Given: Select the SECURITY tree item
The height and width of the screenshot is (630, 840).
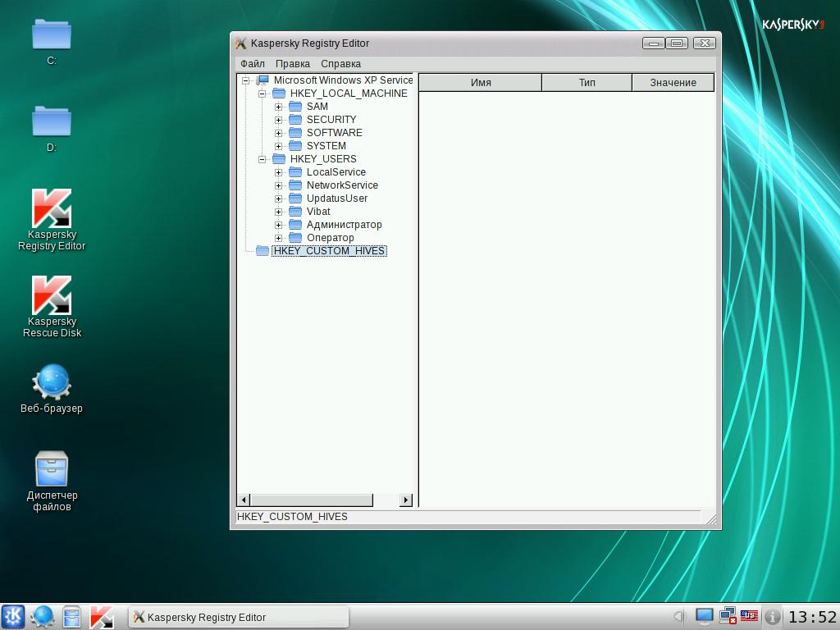Looking at the screenshot, I should tap(331, 120).
